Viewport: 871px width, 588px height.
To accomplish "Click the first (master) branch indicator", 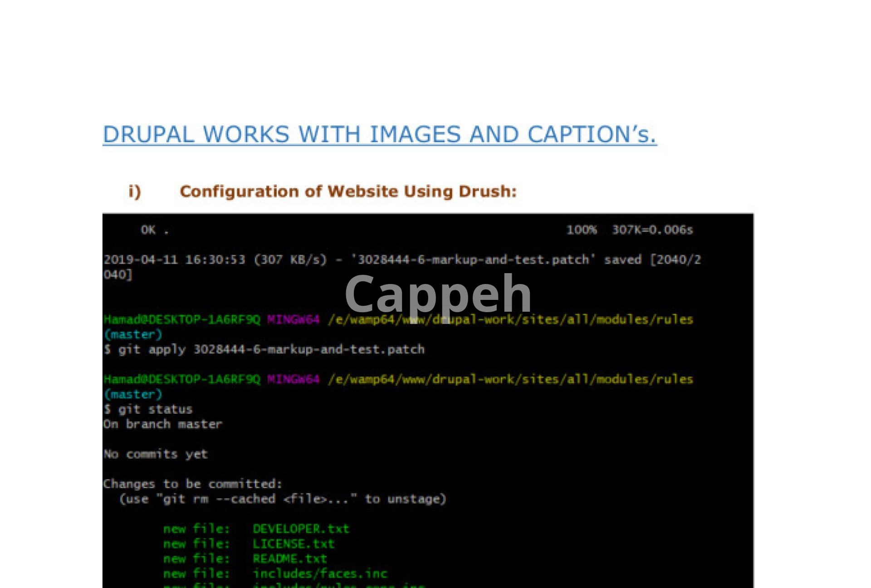I will pos(133,334).
